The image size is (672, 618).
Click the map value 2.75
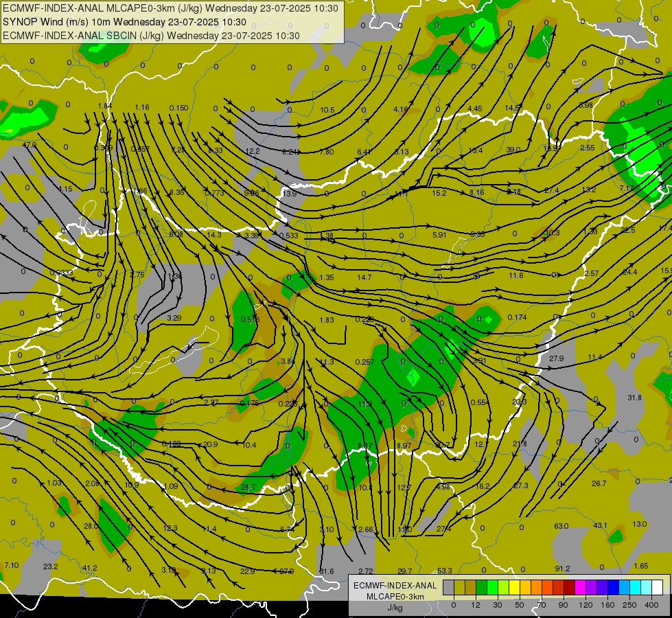point(137,275)
